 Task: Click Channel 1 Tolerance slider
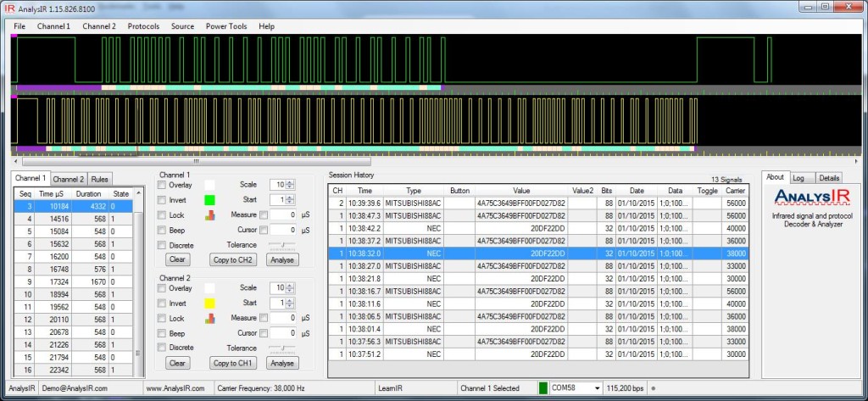tap(281, 244)
